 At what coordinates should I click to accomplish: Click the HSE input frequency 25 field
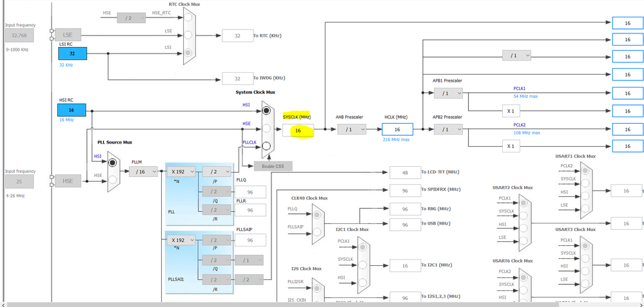[19, 181]
